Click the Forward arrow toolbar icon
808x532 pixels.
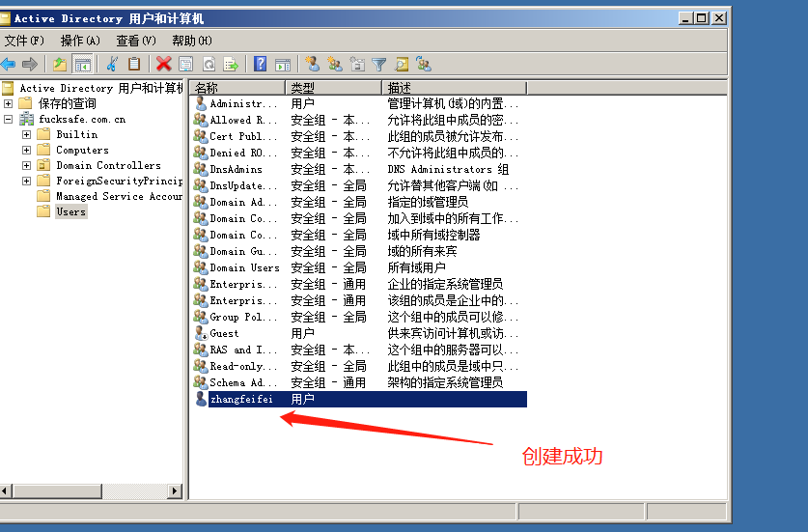[29, 64]
